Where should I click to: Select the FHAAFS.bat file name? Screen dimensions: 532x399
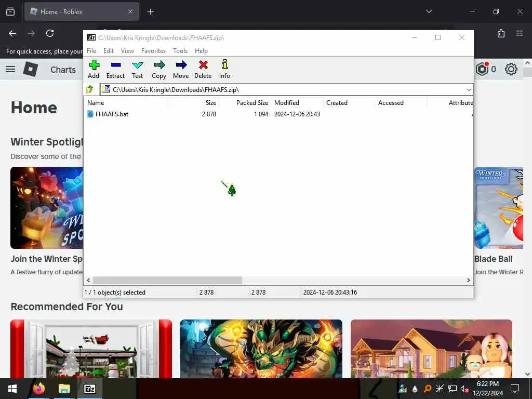pyautogui.click(x=112, y=114)
